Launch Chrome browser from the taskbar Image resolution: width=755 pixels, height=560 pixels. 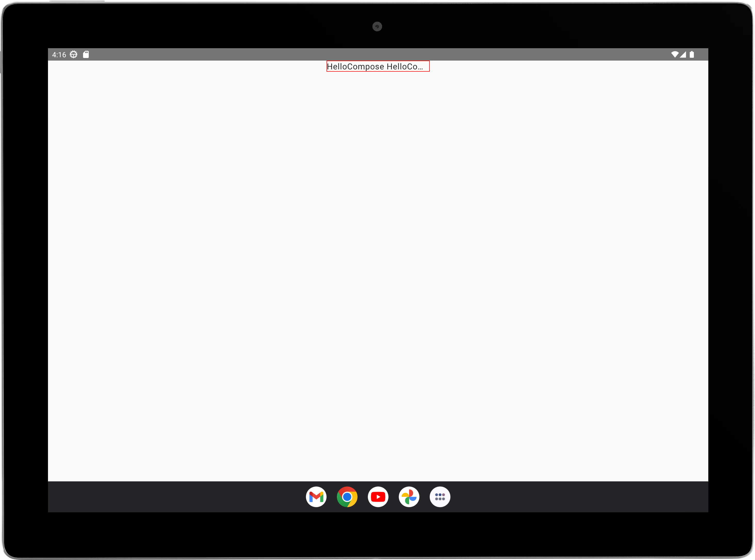click(x=347, y=497)
